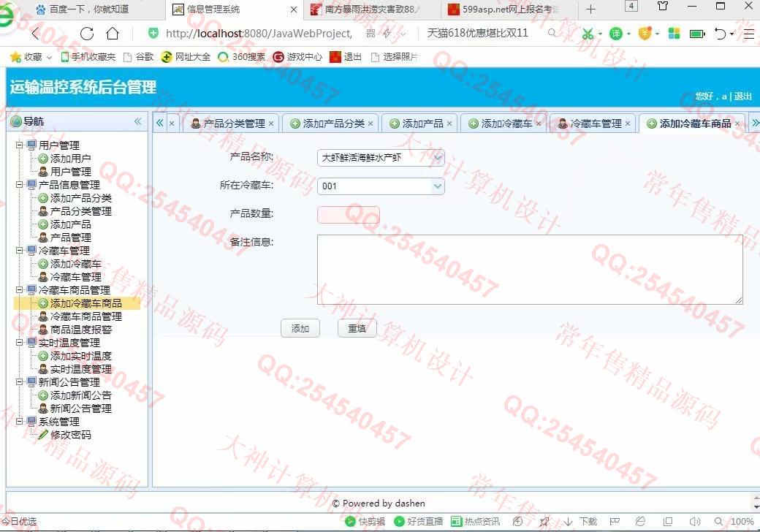Image resolution: width=760 pixels, height=532 pixels.
Task: Collapse the 冷藏车管理 tree node
Action: coord(20,251)
